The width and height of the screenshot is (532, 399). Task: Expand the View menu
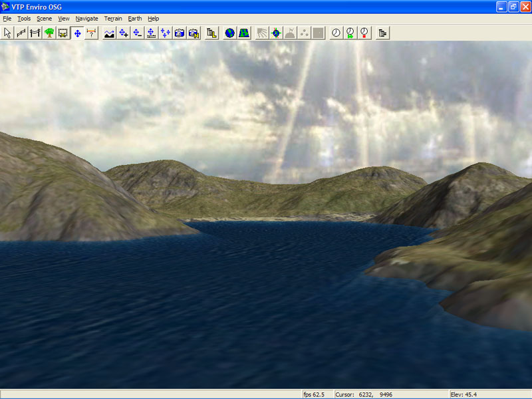pos(64,19)
